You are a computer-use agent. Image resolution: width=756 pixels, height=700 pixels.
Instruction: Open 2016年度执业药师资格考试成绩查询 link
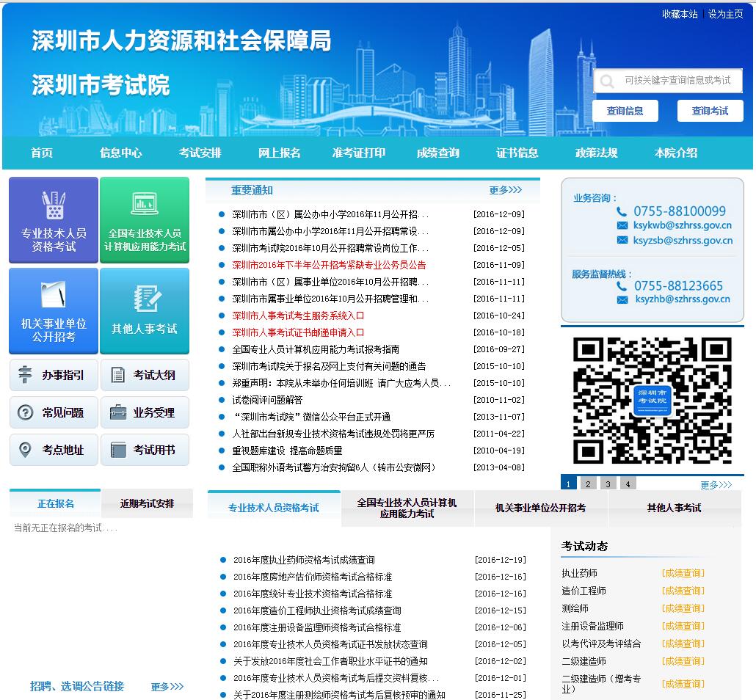click(304, 560)
